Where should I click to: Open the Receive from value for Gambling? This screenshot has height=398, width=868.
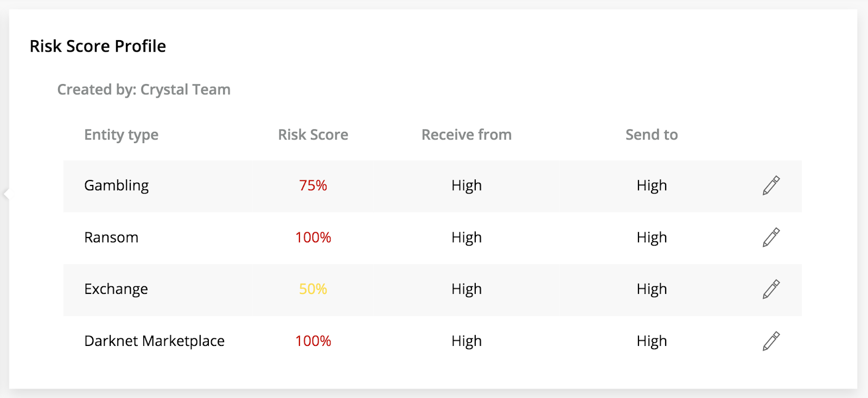(465, 185)
